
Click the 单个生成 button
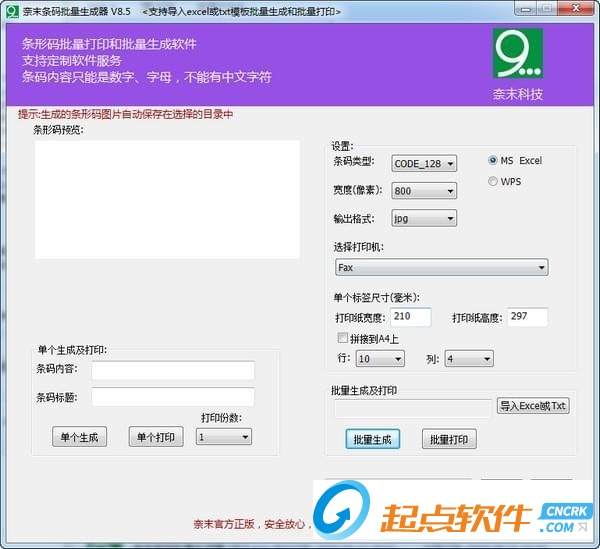(x=80, y=437)
